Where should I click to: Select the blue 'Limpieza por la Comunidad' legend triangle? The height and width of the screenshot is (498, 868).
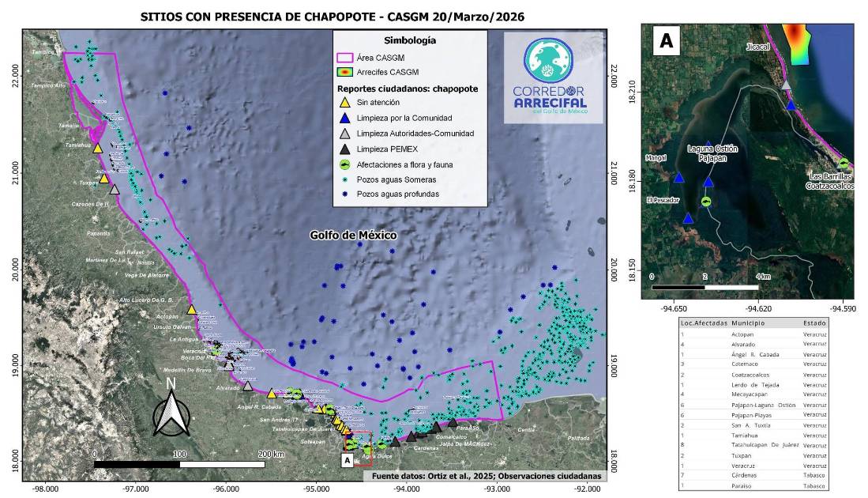(344, 118)
